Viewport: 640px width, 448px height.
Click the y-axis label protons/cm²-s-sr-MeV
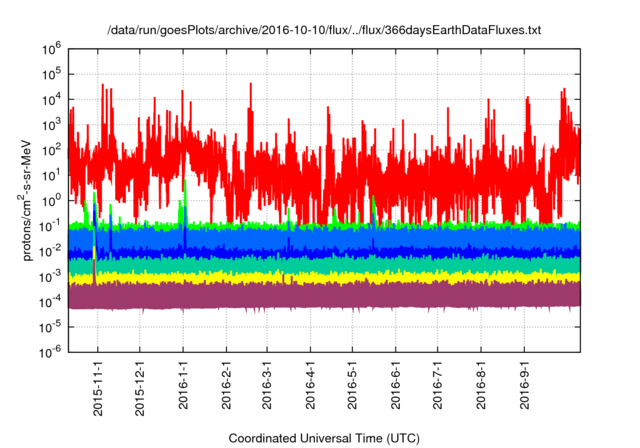(x=25, y=201)
